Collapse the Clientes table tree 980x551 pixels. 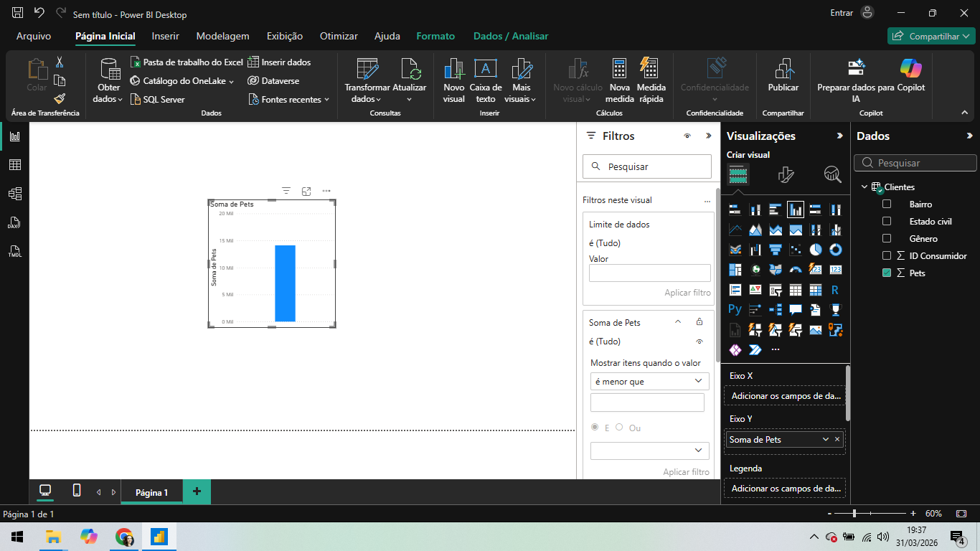tap(864, 187)
